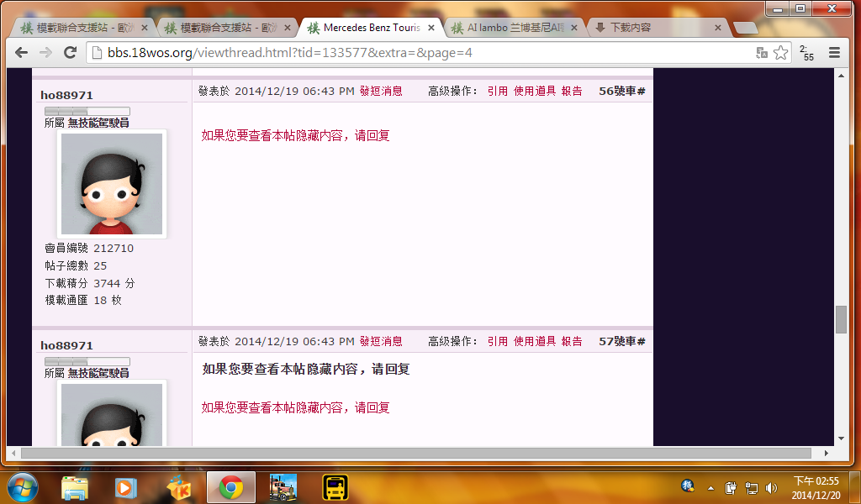Click 使用道具 on post 57

535,341
